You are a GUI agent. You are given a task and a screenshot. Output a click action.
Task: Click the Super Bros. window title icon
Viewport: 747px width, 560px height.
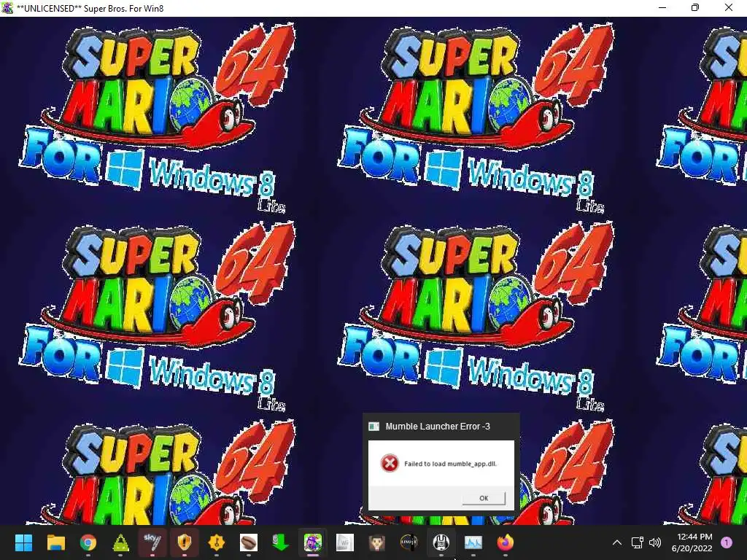click(7, 8)
